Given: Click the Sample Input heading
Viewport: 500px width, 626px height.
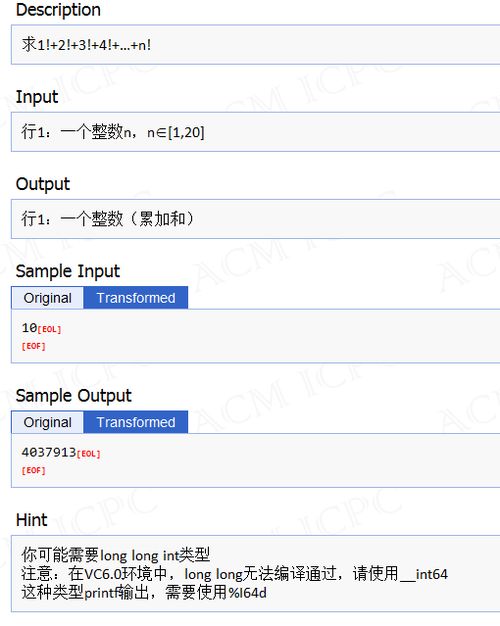Looking at the screenshot, I should [67, 271].
